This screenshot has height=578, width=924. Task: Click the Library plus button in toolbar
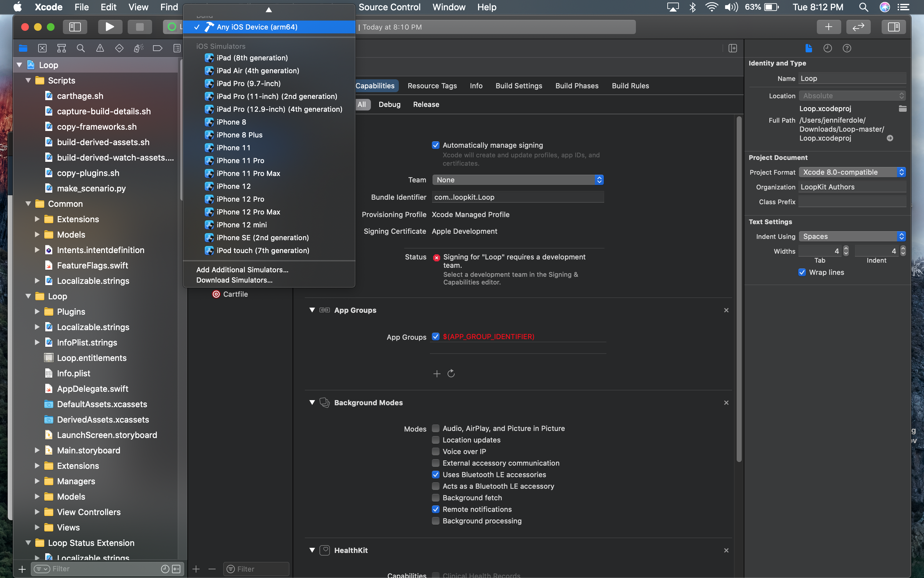(828, 27)
